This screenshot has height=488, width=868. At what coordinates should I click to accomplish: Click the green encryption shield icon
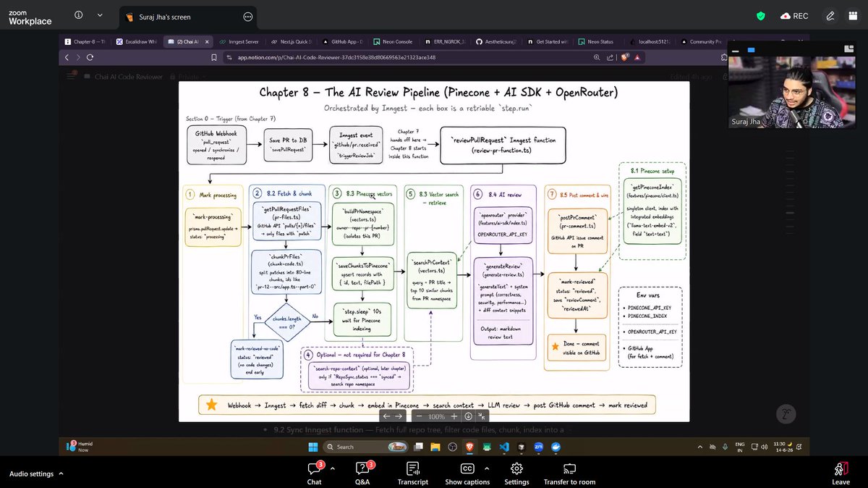(x=760, y=16)
